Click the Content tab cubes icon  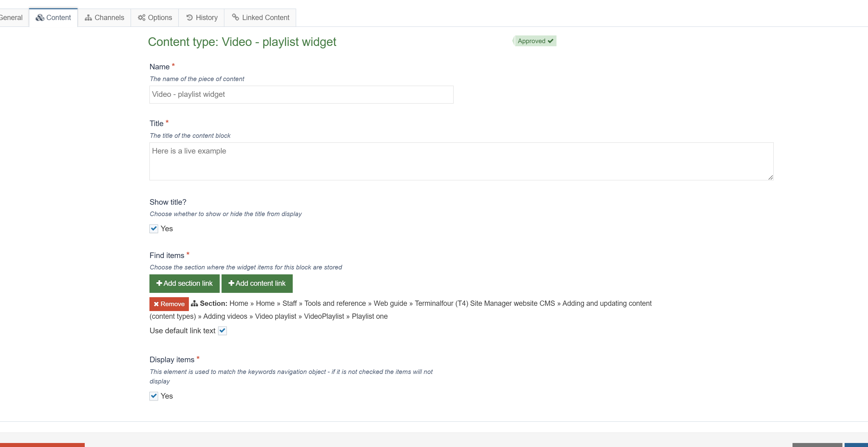pyautogui.click(x=40, y=18)
